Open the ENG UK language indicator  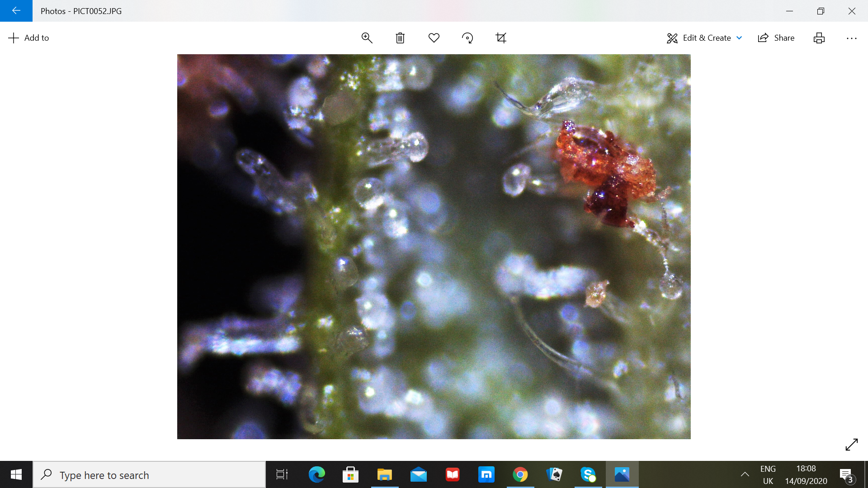tap(768, 474)
